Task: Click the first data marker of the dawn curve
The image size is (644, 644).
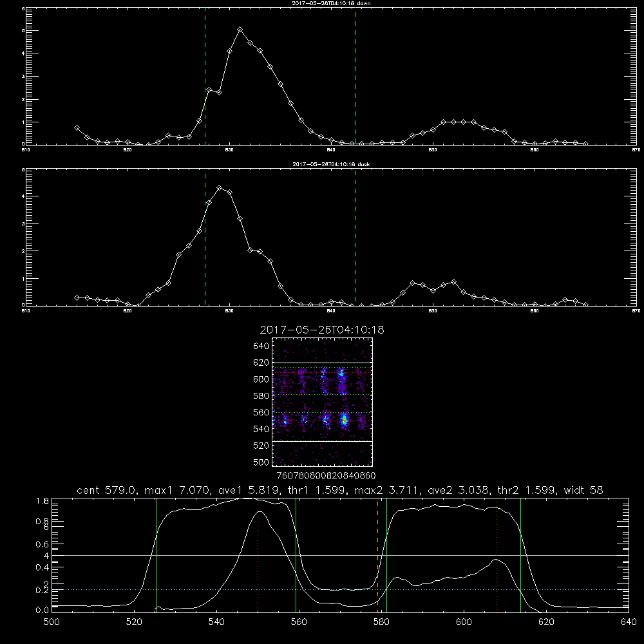Action: point(77,128)
